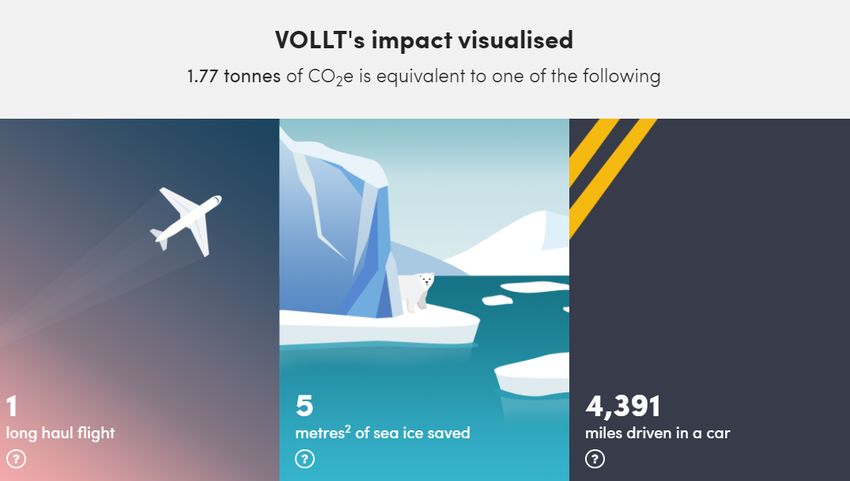Click the "1" flight figure

tap(12, 406)
